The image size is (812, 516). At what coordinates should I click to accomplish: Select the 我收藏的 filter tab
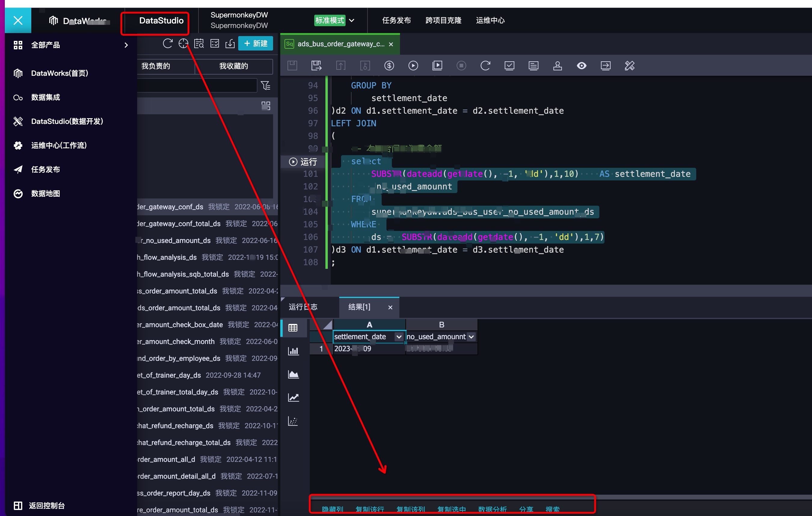(234, 66)
